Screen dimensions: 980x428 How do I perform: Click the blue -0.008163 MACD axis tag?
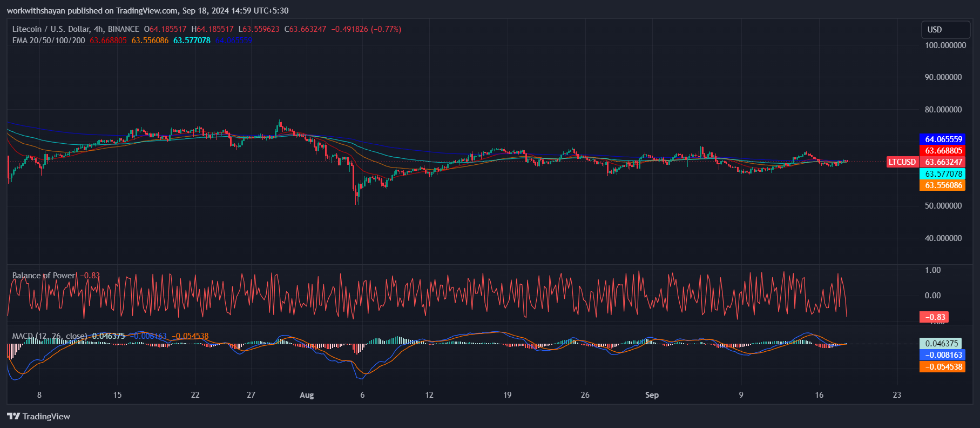click(x=942, y=355)
